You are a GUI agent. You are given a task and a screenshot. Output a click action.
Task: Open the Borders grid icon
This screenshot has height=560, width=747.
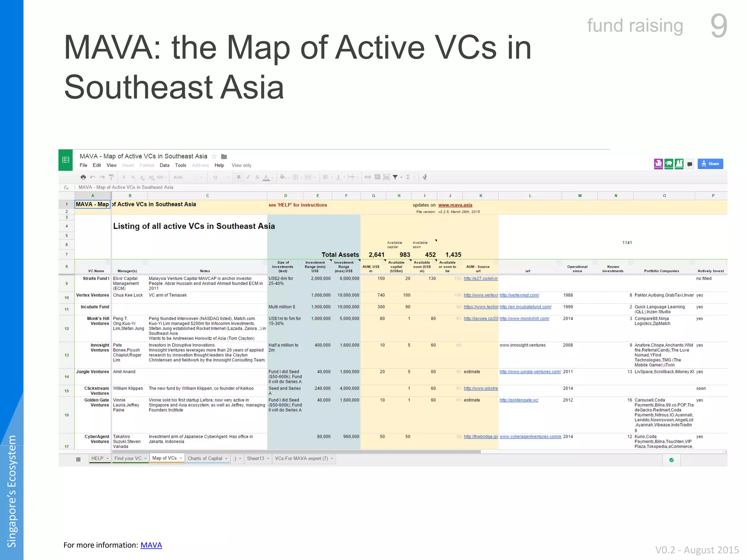[295, 177]
